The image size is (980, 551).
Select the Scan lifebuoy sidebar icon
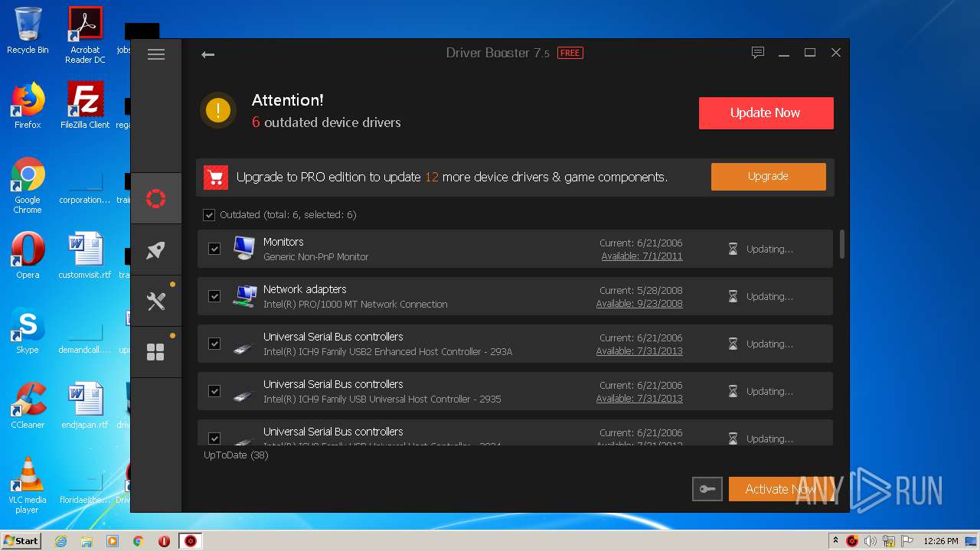pyautogui.click(x=156, y=199)
